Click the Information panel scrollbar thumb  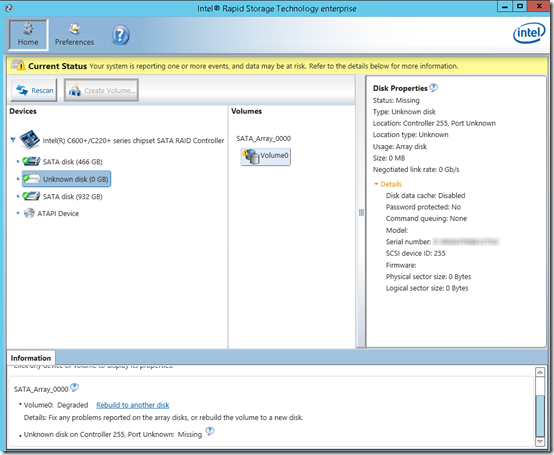click(540, 416)
